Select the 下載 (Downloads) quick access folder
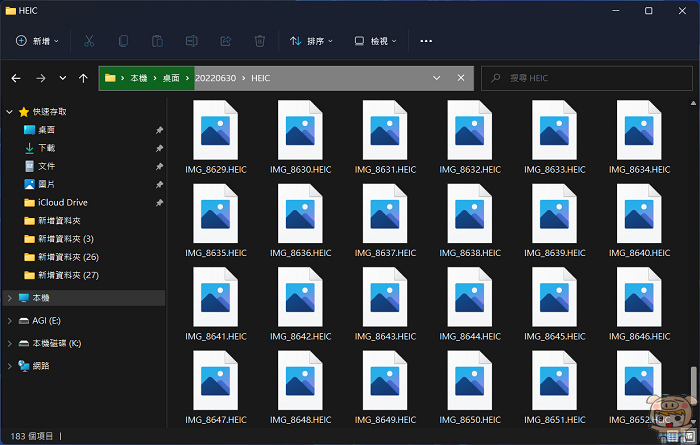The width and height of the screenshot is (700, 445). tap(46, 148)
